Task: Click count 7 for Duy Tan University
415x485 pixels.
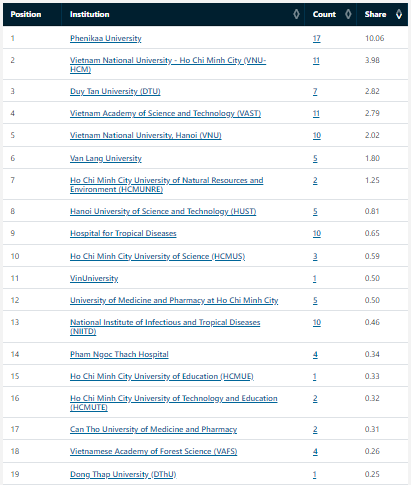Action: [315, 91]
